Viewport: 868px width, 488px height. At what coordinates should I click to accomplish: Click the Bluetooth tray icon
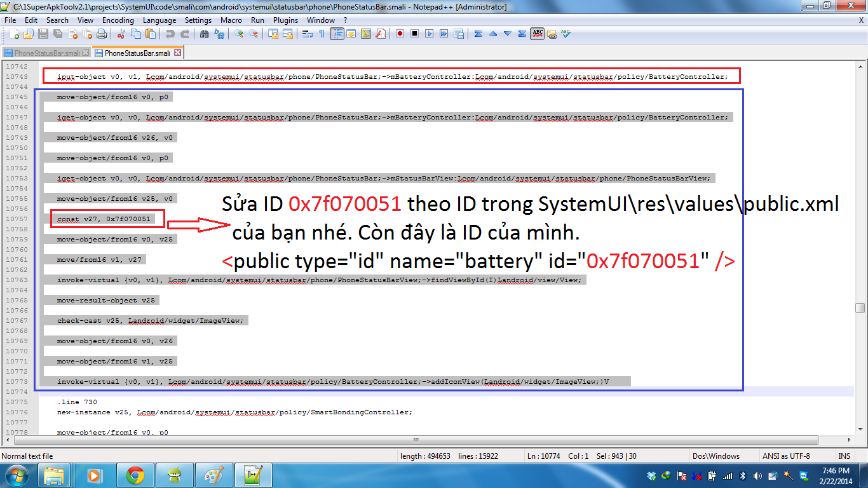[x=742, y=476]
